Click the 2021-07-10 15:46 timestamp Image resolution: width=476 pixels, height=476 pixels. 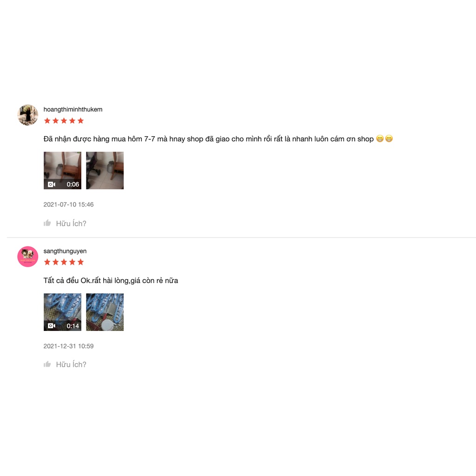(x=68, y=205)
